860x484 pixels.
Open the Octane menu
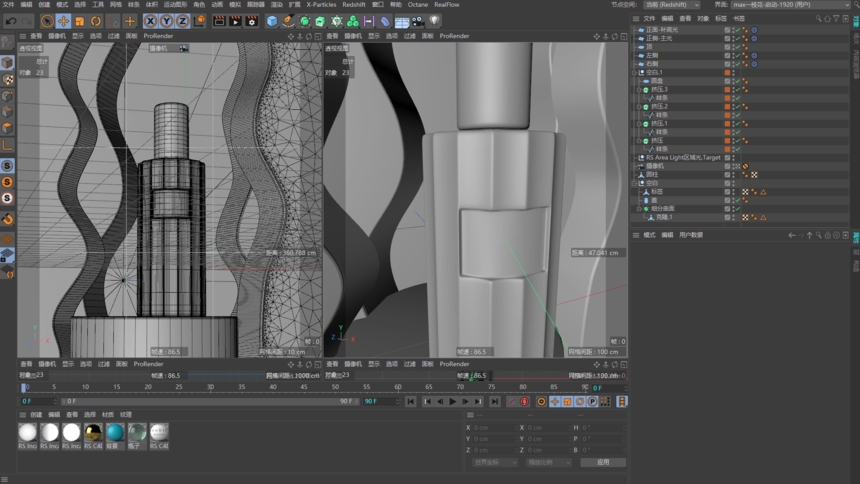(417, 4)
